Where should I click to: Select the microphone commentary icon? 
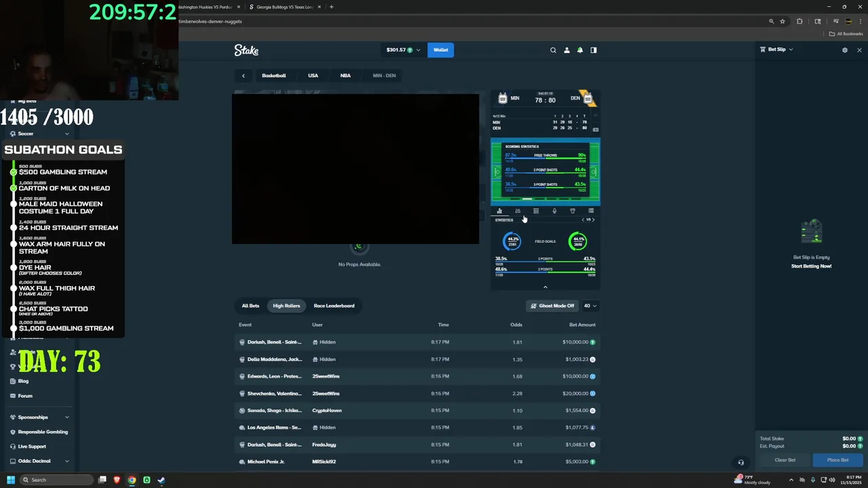pyautogui.click(x=554, y=211)
